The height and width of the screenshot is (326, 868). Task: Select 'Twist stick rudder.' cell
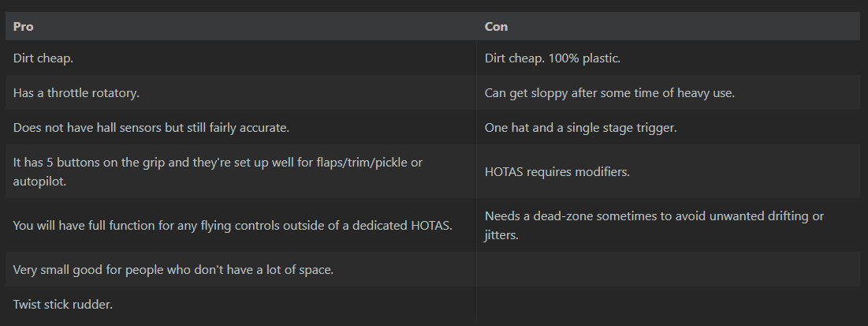(x=240, y=304)
